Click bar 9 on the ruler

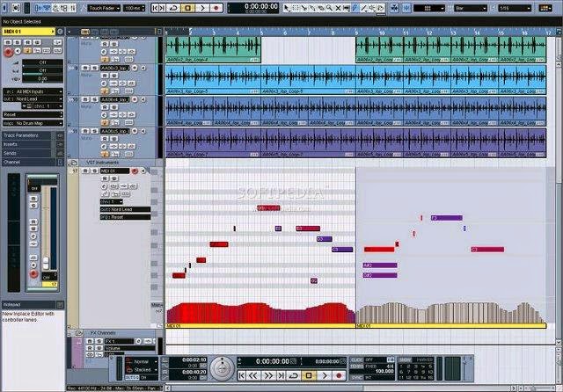[x=356, y=33]
